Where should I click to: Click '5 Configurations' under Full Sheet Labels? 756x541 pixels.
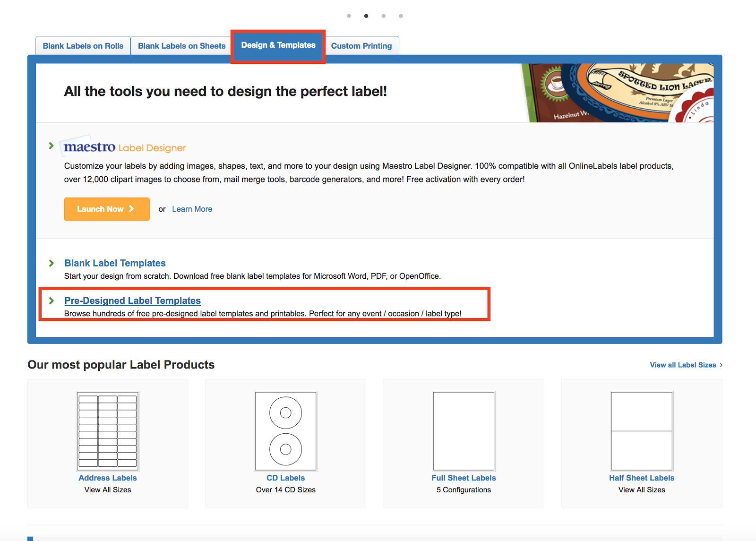coord(464,490)
